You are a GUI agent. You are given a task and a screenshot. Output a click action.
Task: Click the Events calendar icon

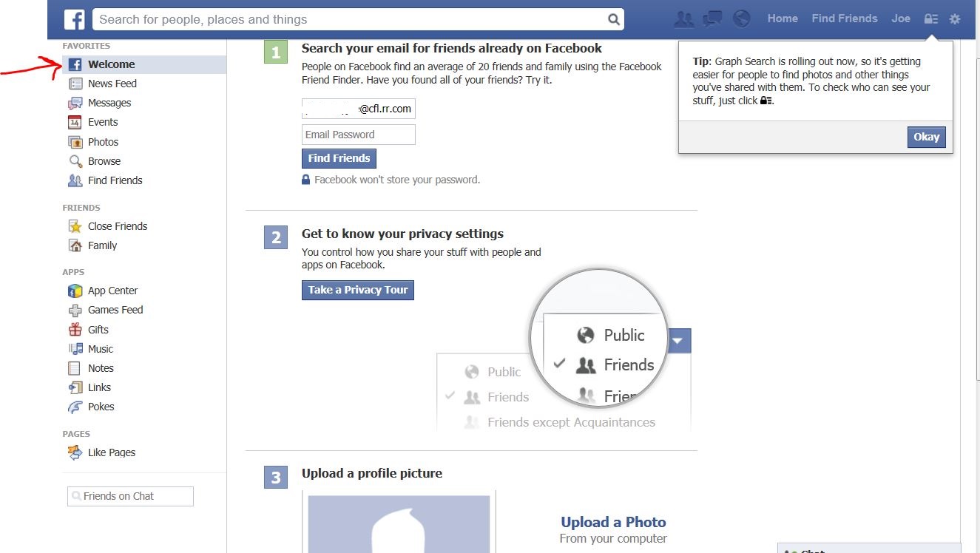pos(75,122)
